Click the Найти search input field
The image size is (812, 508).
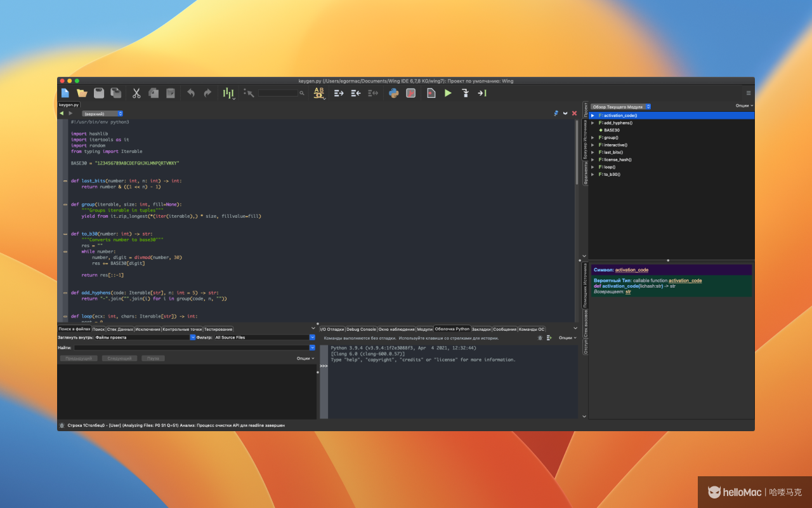point(192,348)
